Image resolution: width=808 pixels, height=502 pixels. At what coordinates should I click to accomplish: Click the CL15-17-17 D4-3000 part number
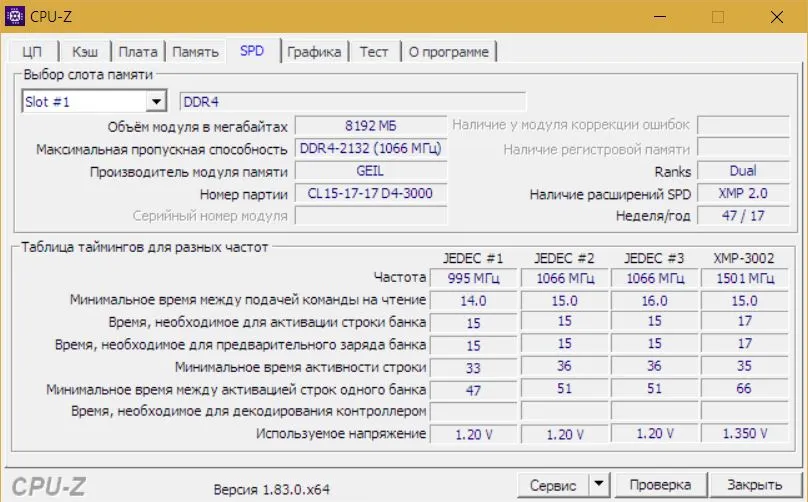371,193
